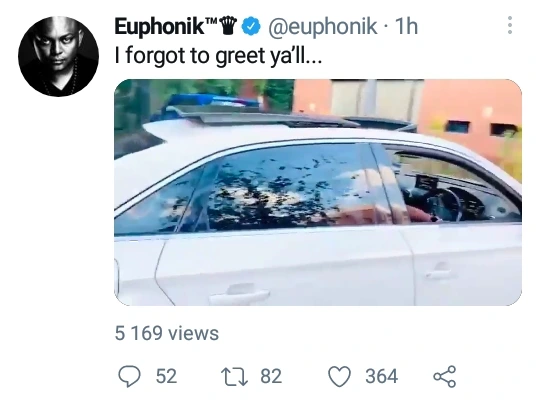Screen dimensions: 540x406
Task: Click the blue police light in video
Action: point(210,102)
